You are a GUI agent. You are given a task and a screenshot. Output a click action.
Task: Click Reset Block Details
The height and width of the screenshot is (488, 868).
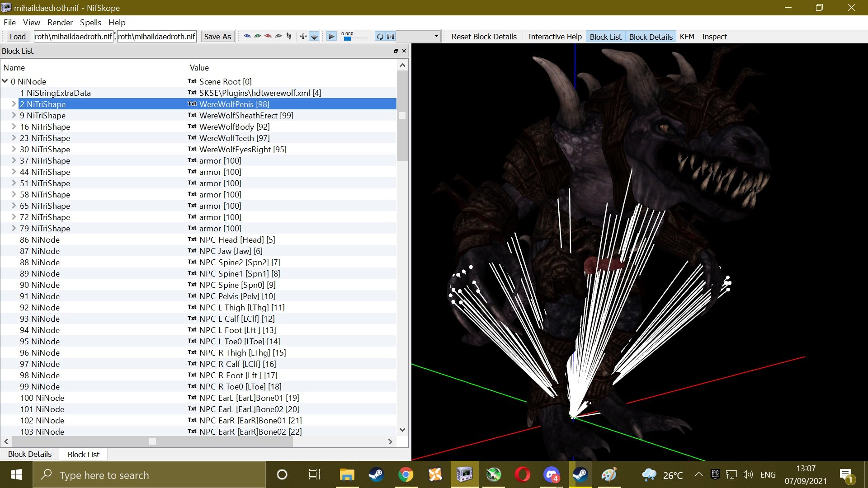pyautogui.click(x=484, y=37)
